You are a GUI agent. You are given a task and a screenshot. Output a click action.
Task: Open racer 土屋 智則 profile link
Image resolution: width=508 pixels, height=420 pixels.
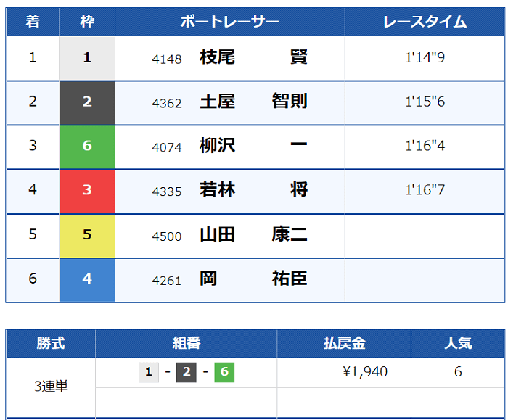click(253, 102)
